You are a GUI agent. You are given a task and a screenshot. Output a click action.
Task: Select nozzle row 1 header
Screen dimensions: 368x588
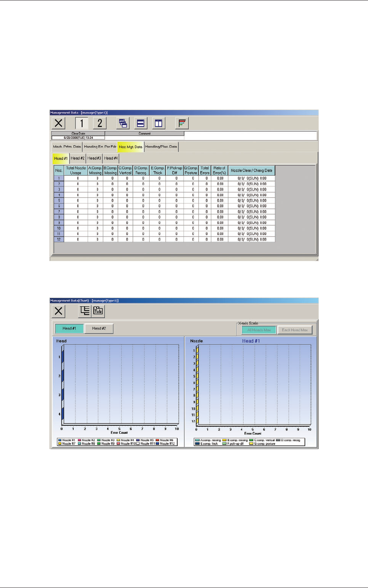tap(59, 178)
